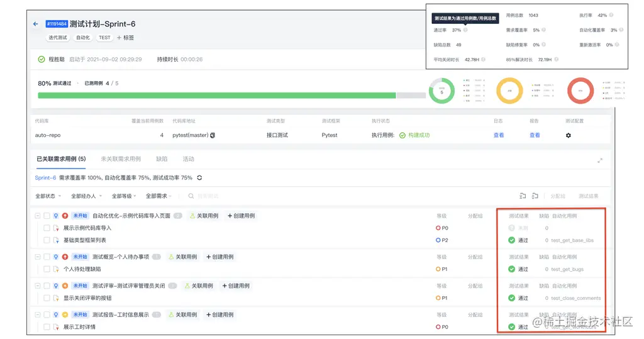Click yellow priority icon of 测试报告-工时信息展示

(x=65, y=314)
